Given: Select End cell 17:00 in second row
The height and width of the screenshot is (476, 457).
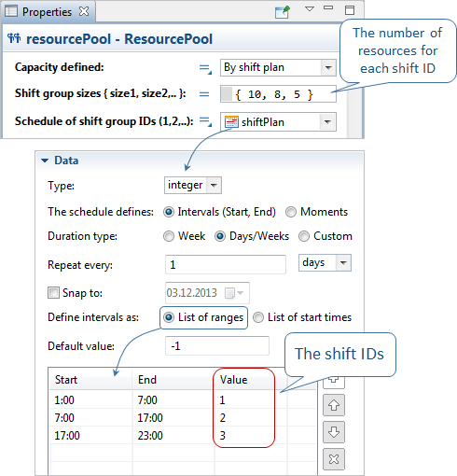Looking at the screenshot, I should [173, 417].
